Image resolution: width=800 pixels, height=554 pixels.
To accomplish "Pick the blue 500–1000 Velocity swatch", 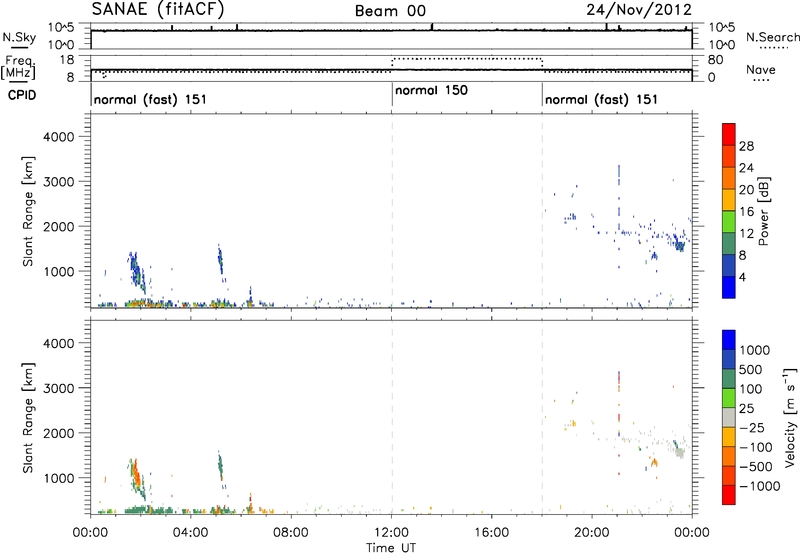I will click(x=729, y=359).
